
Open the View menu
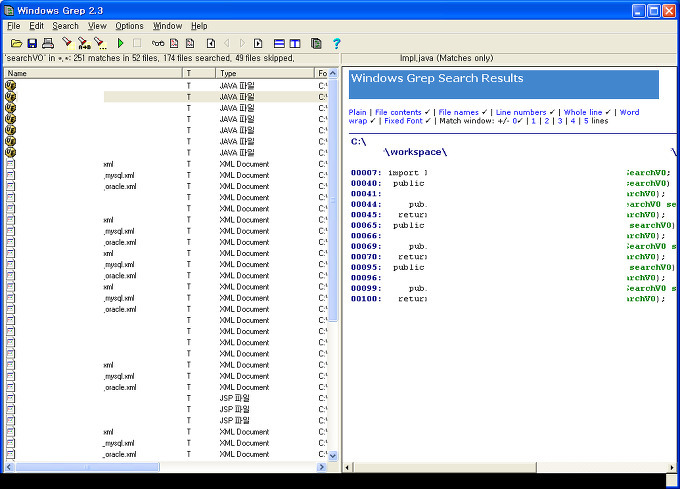click(x=97, y=26)
